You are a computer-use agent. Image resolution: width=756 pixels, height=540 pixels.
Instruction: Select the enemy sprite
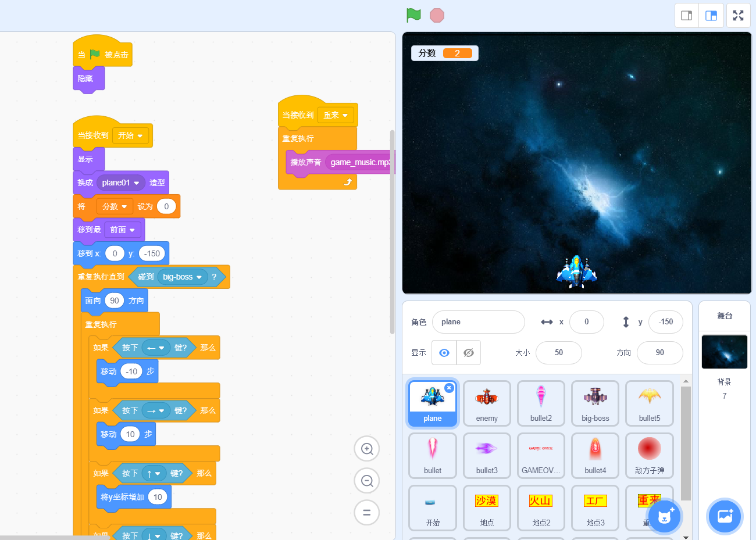487,403
